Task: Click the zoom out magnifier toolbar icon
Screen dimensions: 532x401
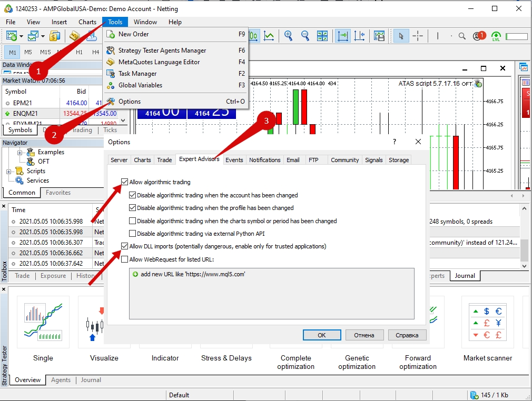Action: point(305,36)
